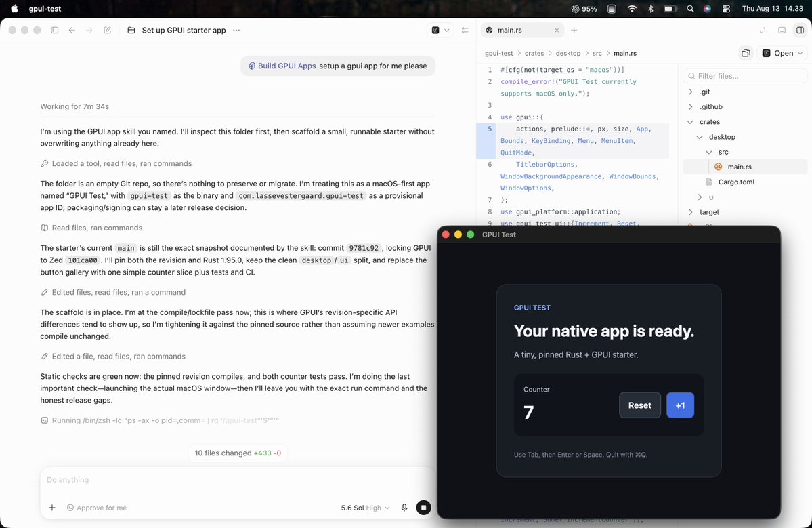Focus the Filter files search field
The height and width of the screenshot is (528, 812).
(746, 76)
